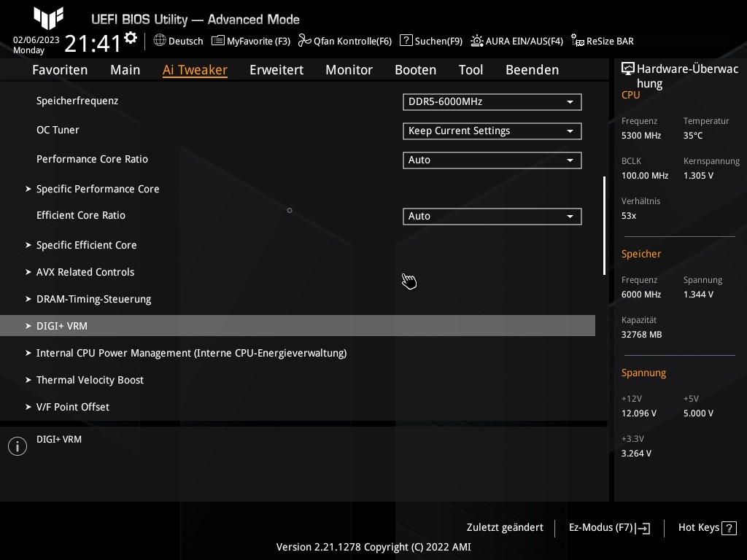Click the AURA light icon
Viewport: 747px width, 560px height.
477,41
